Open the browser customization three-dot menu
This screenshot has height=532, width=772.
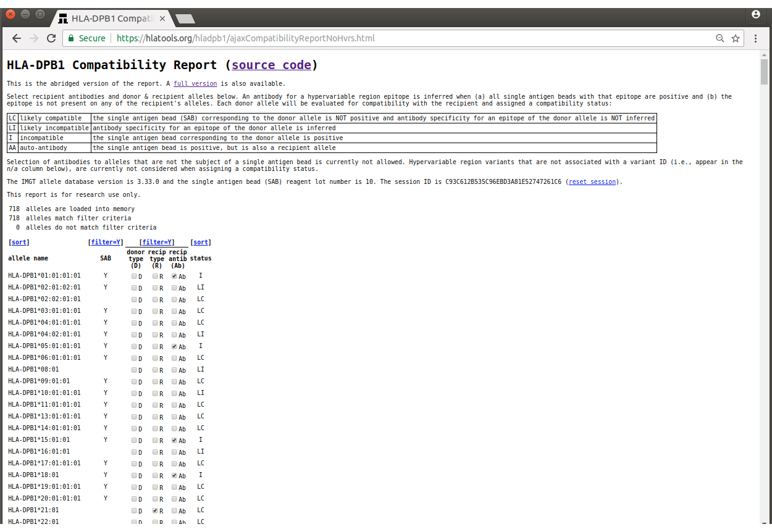pos(755,38)
